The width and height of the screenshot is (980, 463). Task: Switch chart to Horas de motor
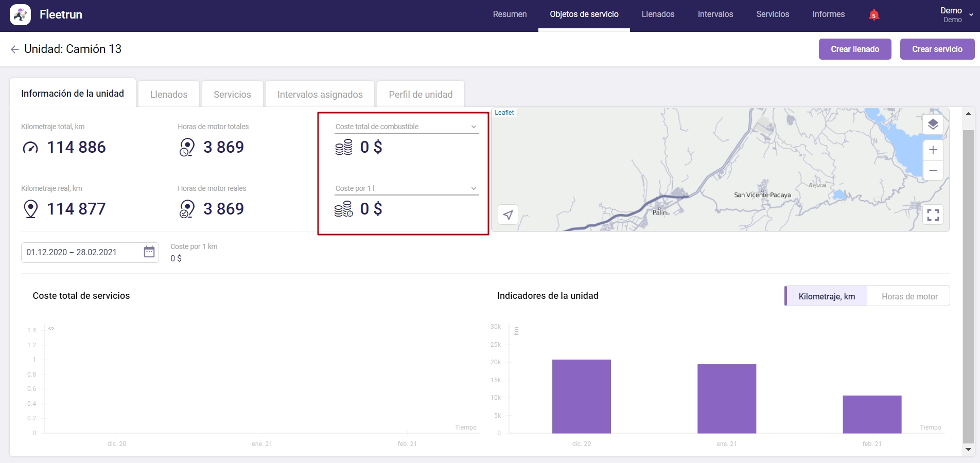pos(909,296)
